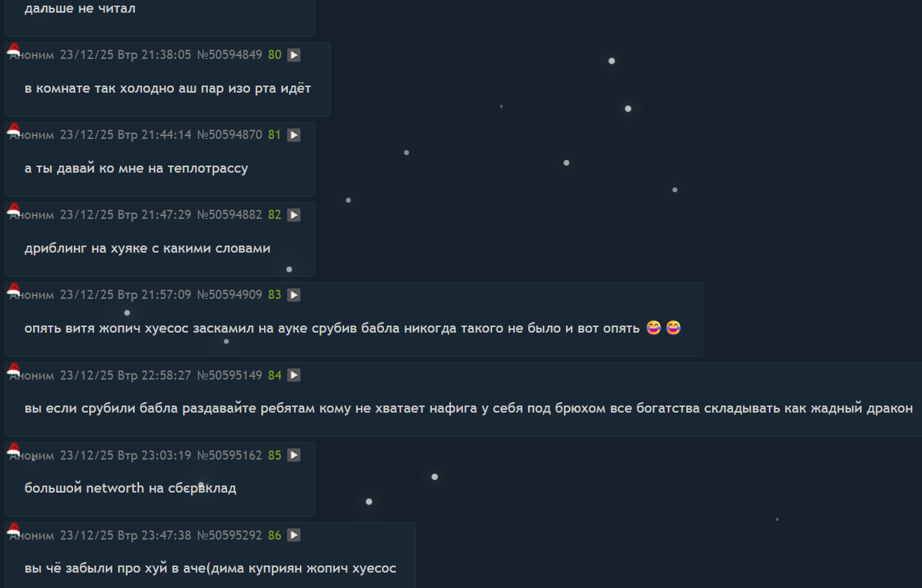The height and width of the screenshot is (588, 922).
Task: Click the Santa hat icon on post 83
Action: (x=13, y=289)
